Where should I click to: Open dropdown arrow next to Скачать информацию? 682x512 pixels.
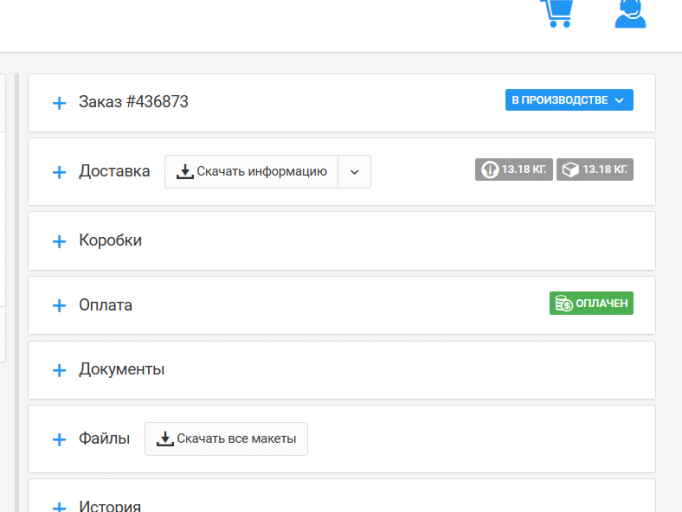coord(354,172)
